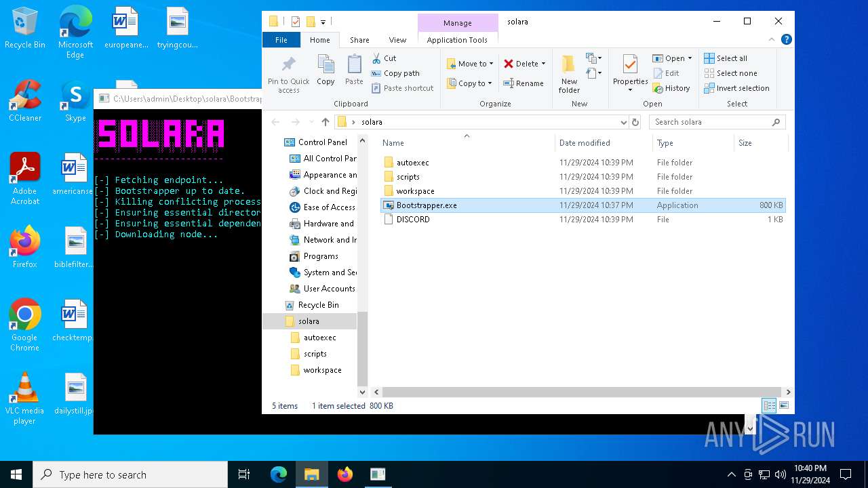Click Select all in the ribbon
Screen dimensions: 868x488
[x=726, y=58]
